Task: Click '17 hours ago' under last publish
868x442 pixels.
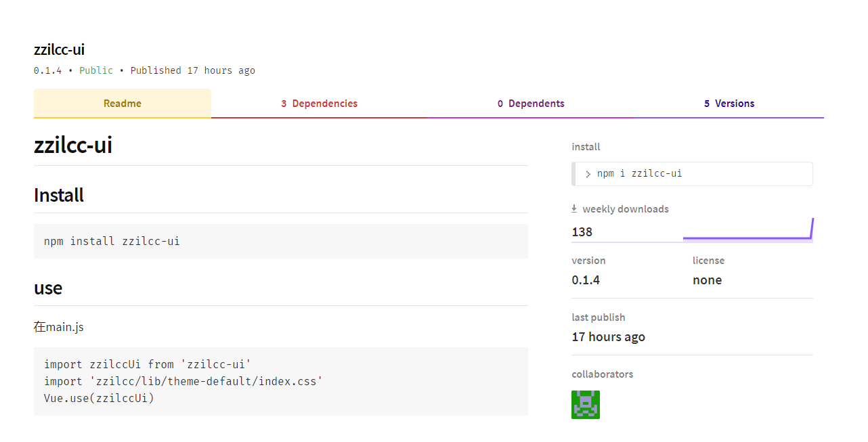Action: [x=608, y=337]
